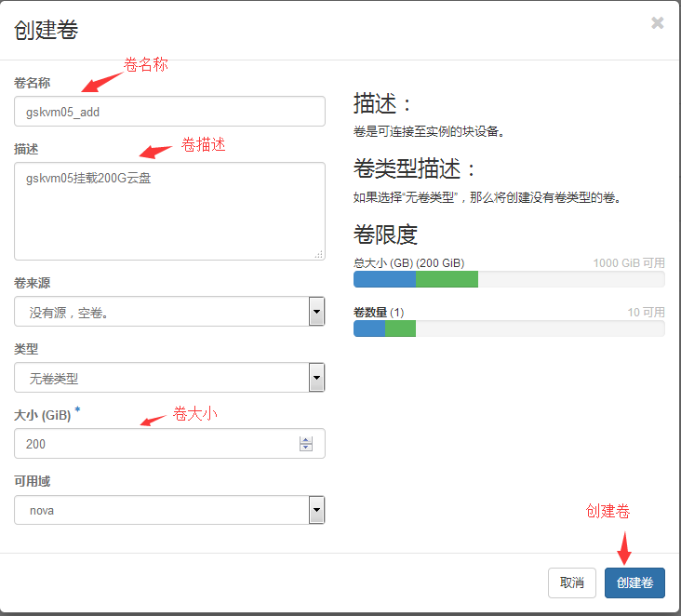Click the 卷名称 field containing gskvm05_add
681x616 pixels.
pos(169,112)
